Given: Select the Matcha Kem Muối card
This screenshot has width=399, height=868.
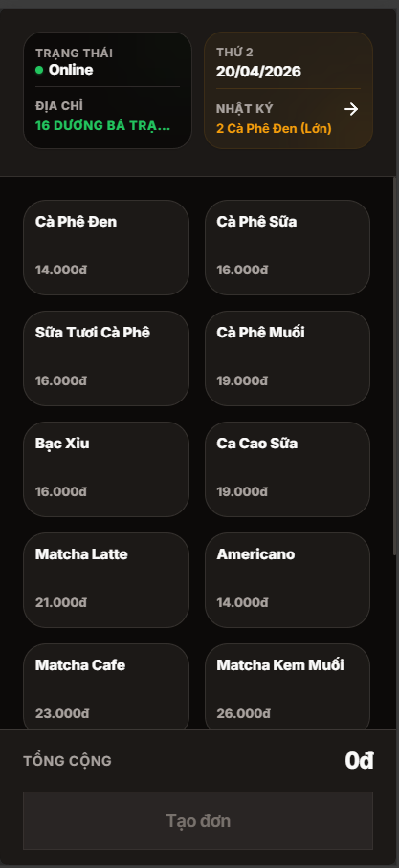Looking at the screenshot, I should (x=287, y=686).
